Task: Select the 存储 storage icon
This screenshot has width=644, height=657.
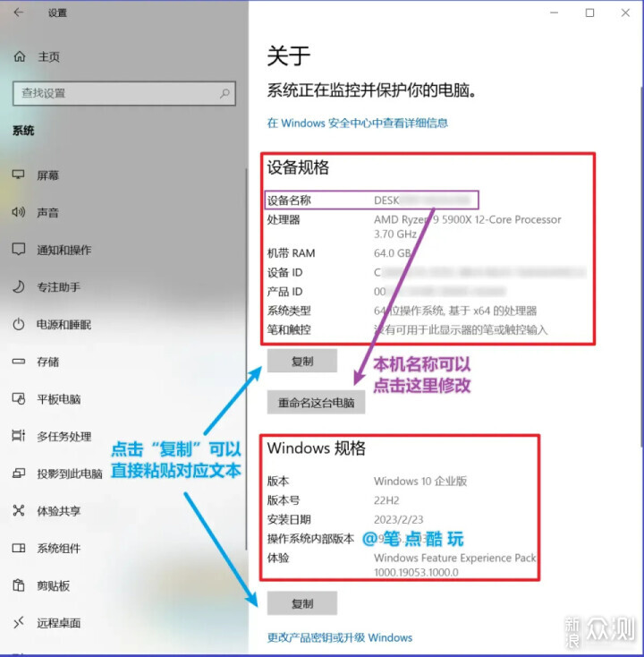Action: (x=19, y=362)
